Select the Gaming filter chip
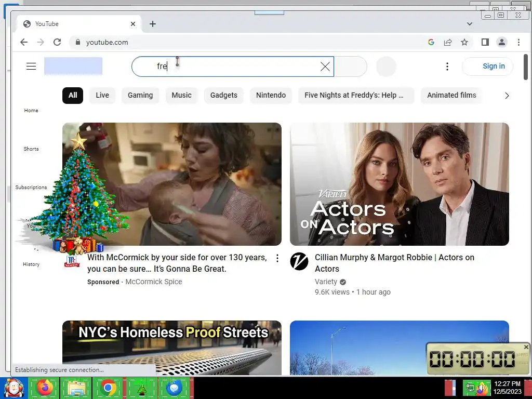The height and width of the screenshot is (399, 532). [x=140, y=96]
